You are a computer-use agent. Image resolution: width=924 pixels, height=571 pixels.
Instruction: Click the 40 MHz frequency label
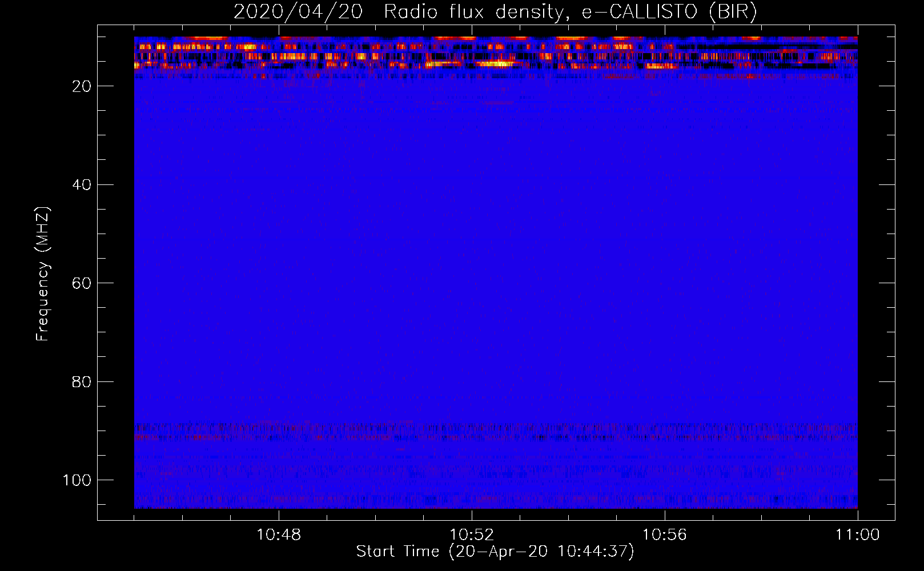click(x=82, y=185)
